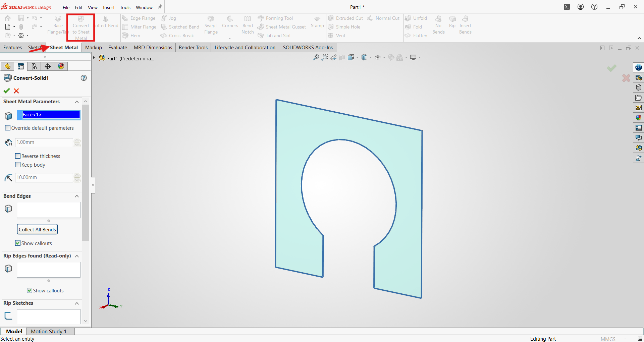Screen dimensions: 644x342
Task: Open the New document dropdown arrow
Action: pos(14,27)
